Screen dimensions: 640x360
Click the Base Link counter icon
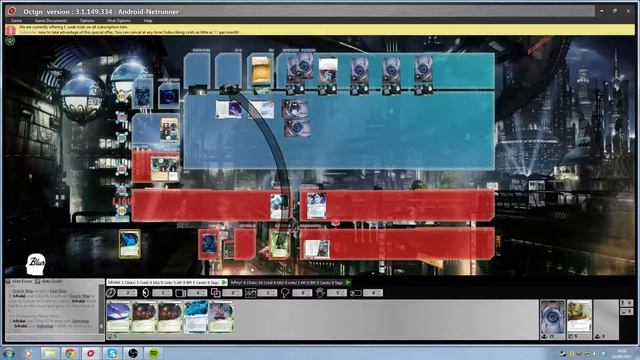[x=216, y=293]
